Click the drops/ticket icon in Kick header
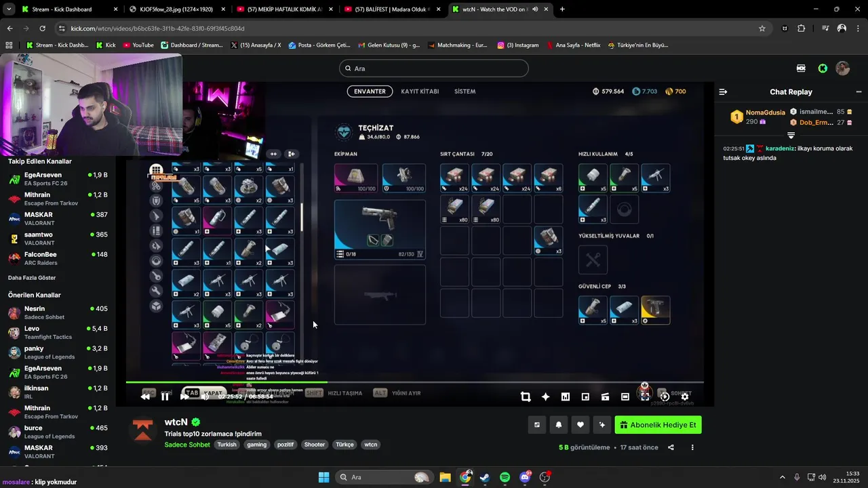The width and height of the screenshot is (868, 488). pyautogui.click(x=802, y=68)
